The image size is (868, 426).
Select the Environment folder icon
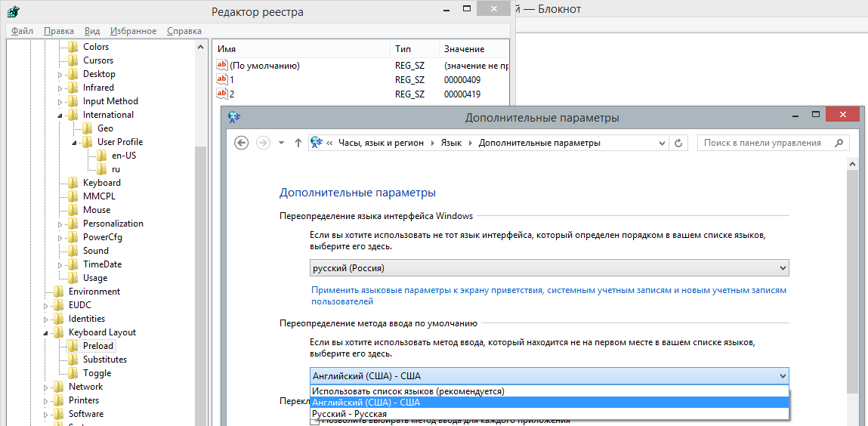tap(59, 292)
